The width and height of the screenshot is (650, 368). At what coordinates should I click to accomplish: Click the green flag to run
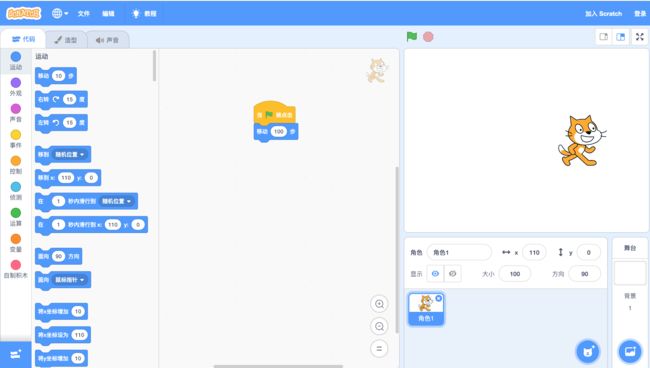[412, 37]
